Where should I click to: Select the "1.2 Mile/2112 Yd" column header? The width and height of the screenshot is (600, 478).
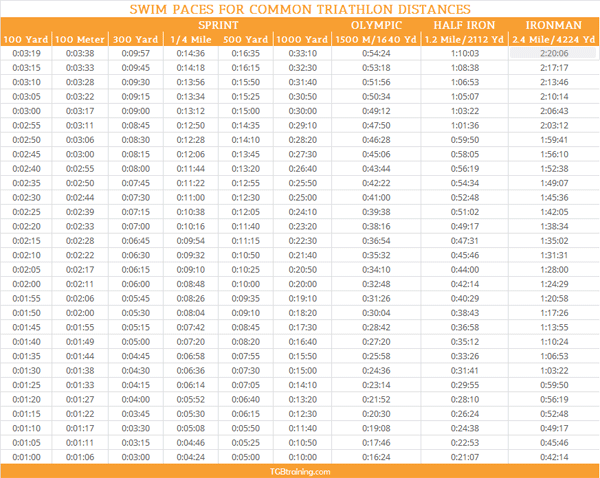click(x=464, y=39)
